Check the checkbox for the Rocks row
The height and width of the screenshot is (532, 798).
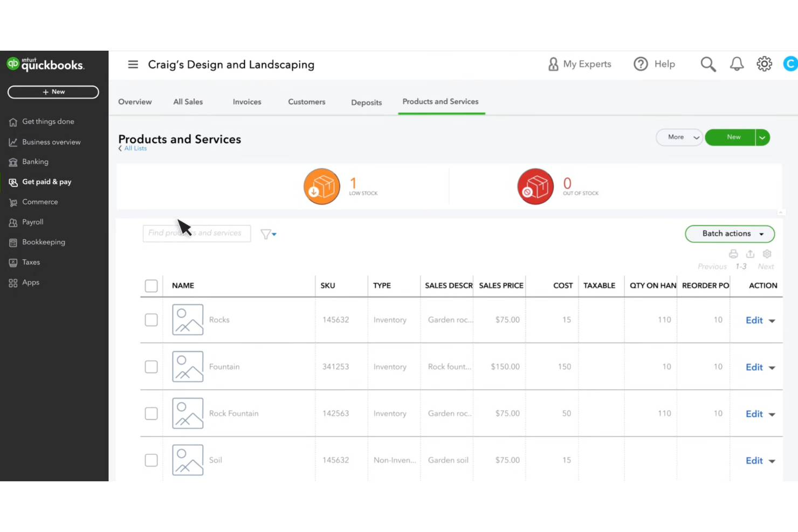pos(151,320)
